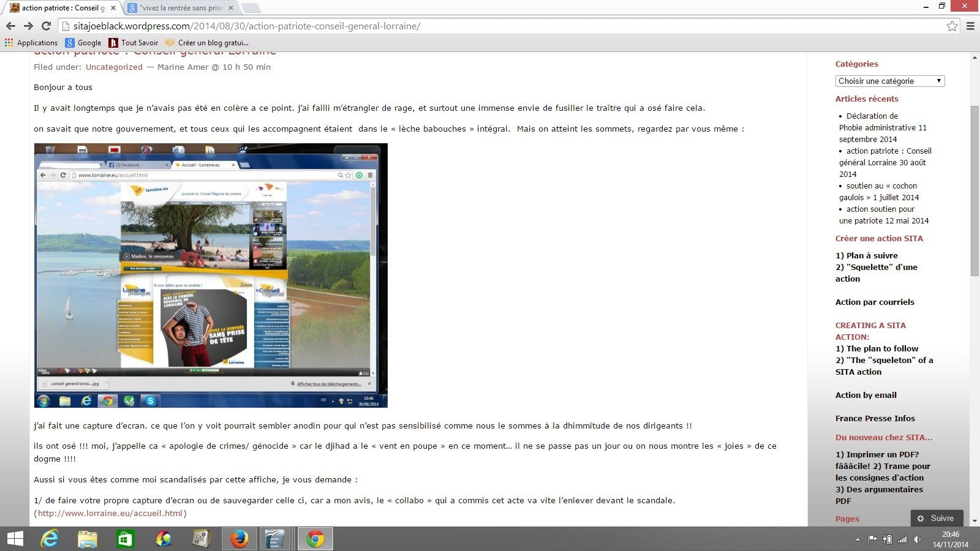
Task: Bookmark this page with the star icon
Action: click(952, 26)
